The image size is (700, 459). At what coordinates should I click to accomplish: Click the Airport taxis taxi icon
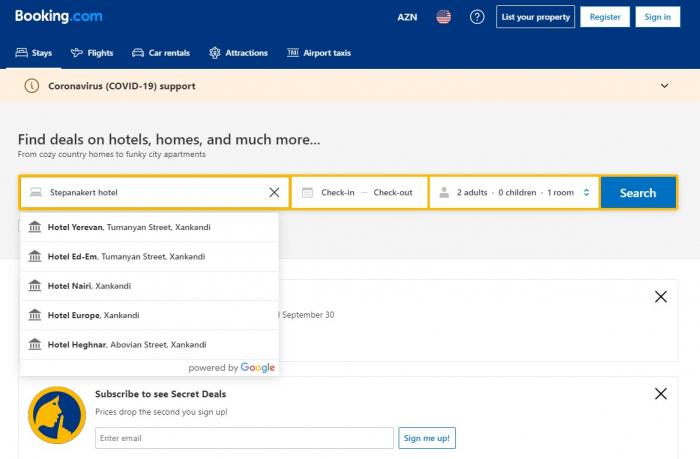point(293,53)
